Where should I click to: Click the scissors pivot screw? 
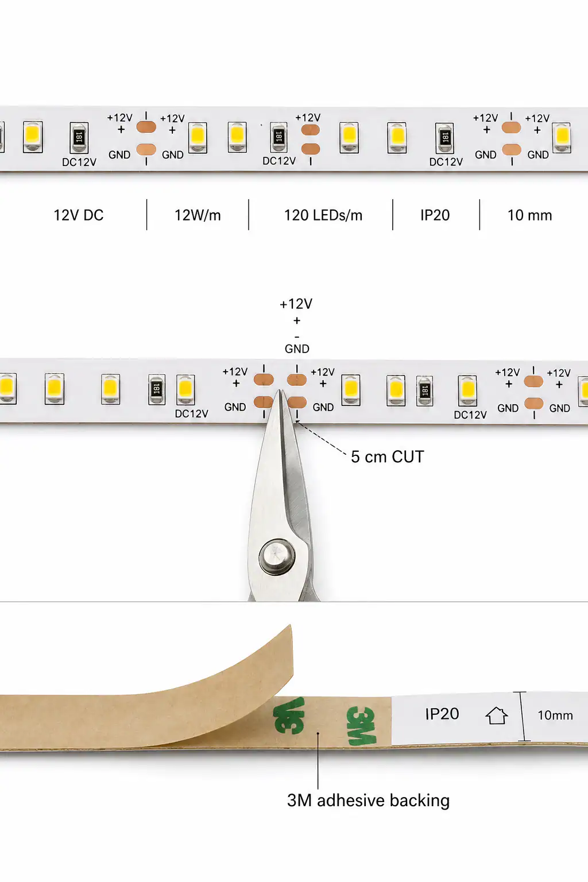[x=277, y=557]
